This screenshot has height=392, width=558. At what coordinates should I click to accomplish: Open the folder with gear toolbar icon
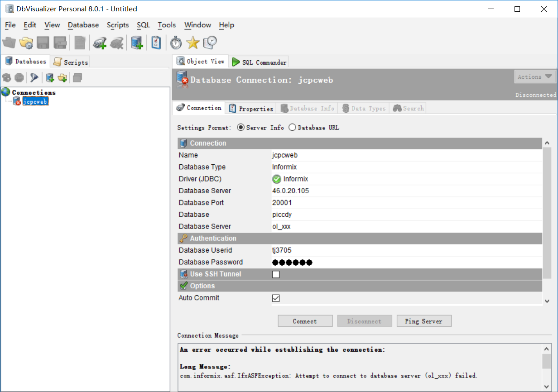(26, 43)
